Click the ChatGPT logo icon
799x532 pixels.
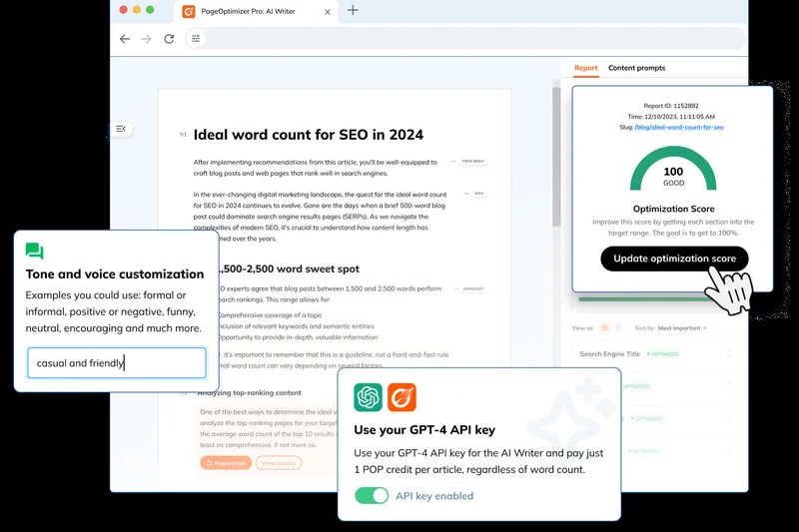click(368, 397)
